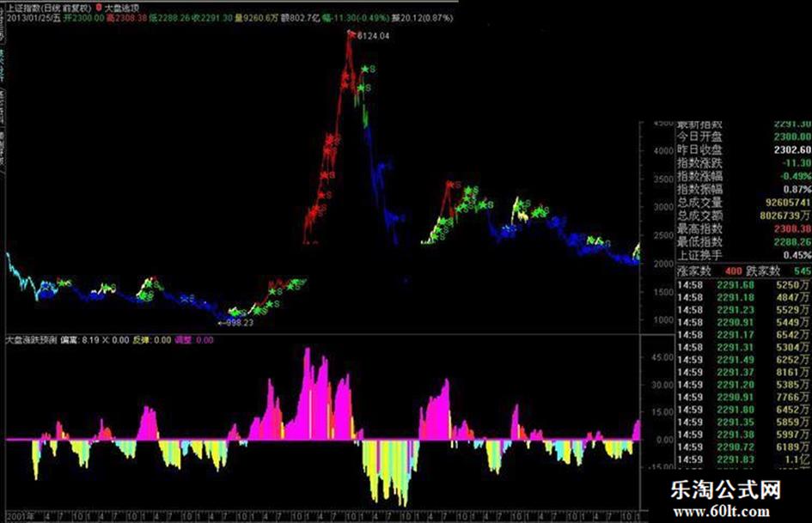Click the date 2013/01/25/五
Viewport: 812px width, 523px height.
coord(34,18)
